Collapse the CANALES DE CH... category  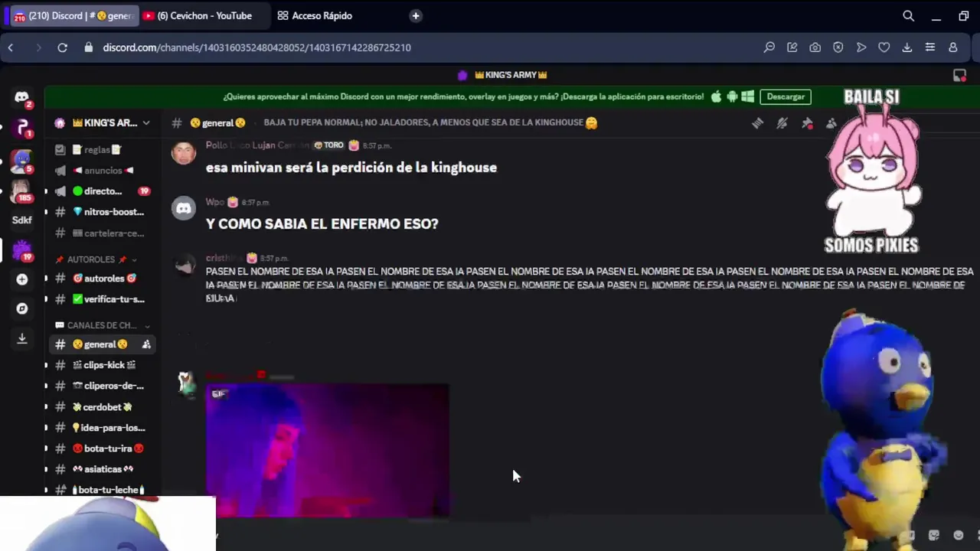tap(102, 325)
